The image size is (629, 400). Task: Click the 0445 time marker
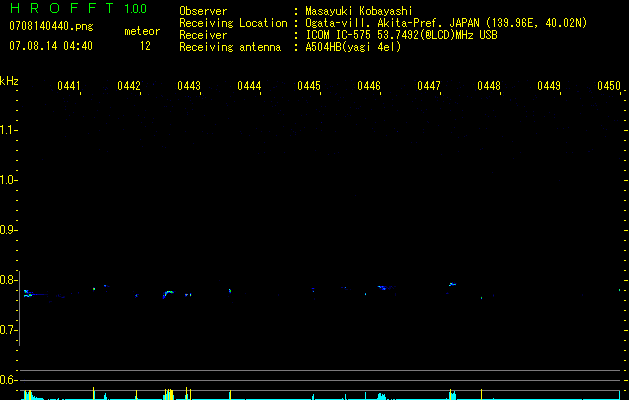tap(309, 86)
